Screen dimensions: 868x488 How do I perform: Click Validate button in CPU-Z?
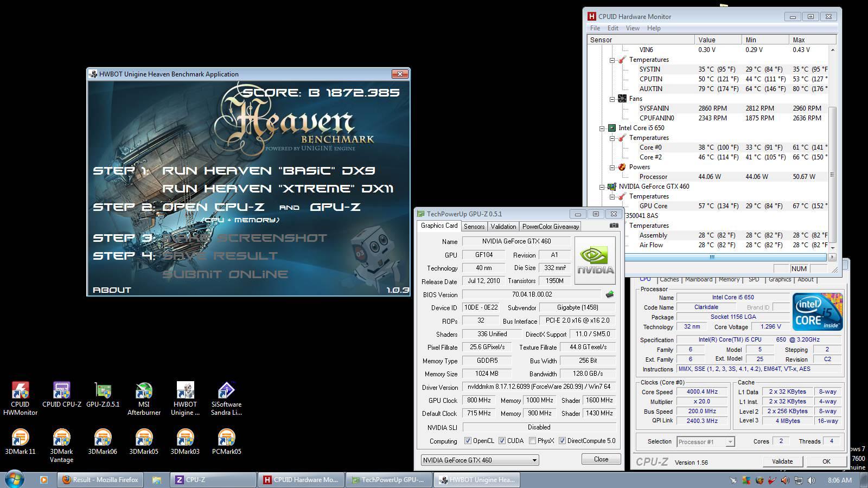[782, 461]
